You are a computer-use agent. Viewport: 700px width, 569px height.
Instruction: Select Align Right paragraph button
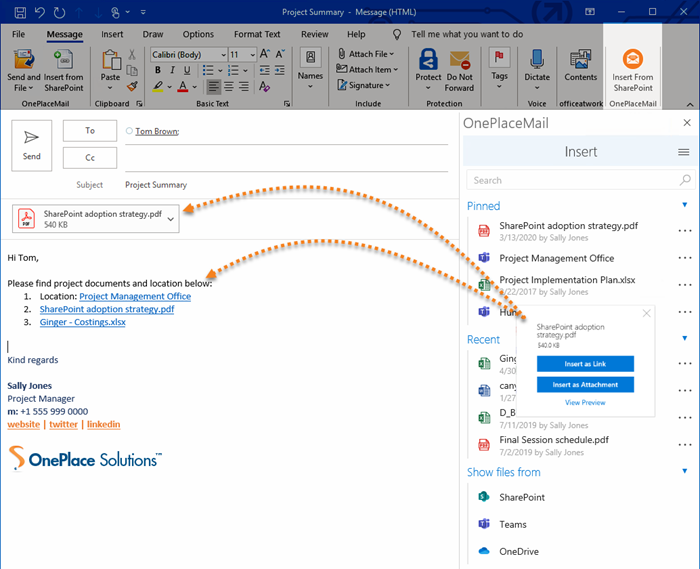coord(244,86)
